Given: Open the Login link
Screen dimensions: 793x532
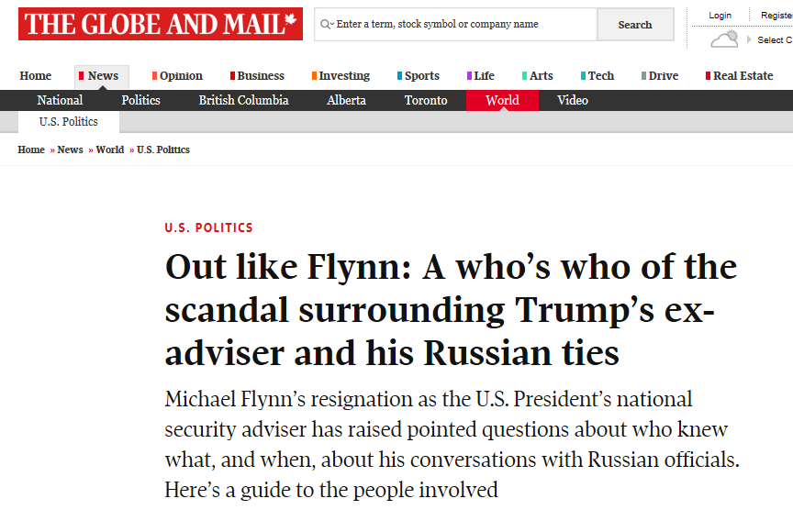Looking at the screenshot, I should 720,16.
